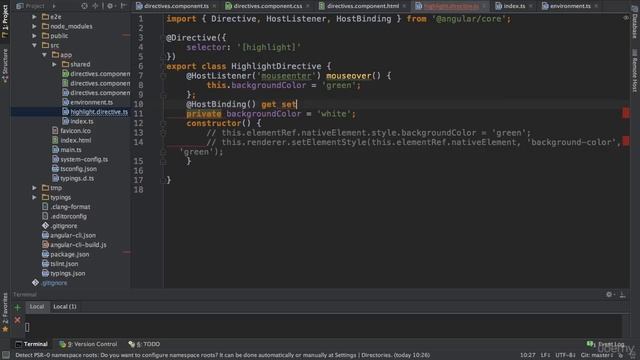Image resolution: width=640 pixels, height=360 pixels.
Task: Expand the e2e folder
Action: coord(35,17)
